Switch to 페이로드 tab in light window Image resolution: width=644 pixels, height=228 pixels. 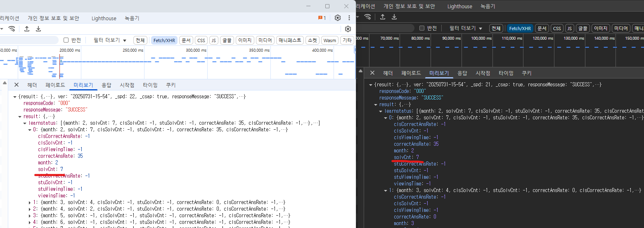click(55, 85)
